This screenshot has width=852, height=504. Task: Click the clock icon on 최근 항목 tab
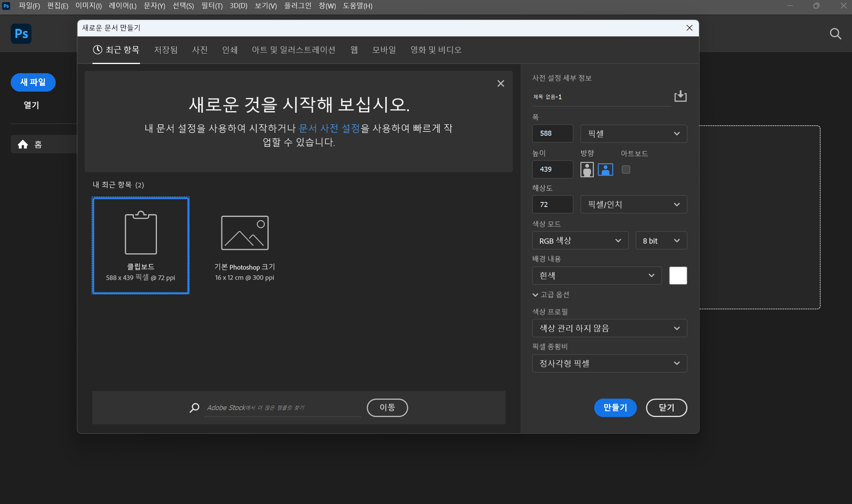click(x=97, y=49)
